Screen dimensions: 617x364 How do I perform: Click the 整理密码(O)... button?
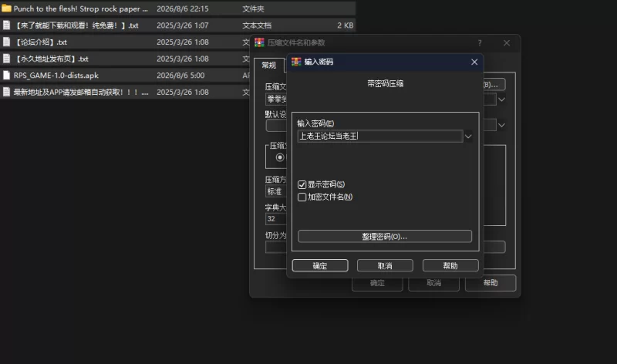[x=384, y=237]
